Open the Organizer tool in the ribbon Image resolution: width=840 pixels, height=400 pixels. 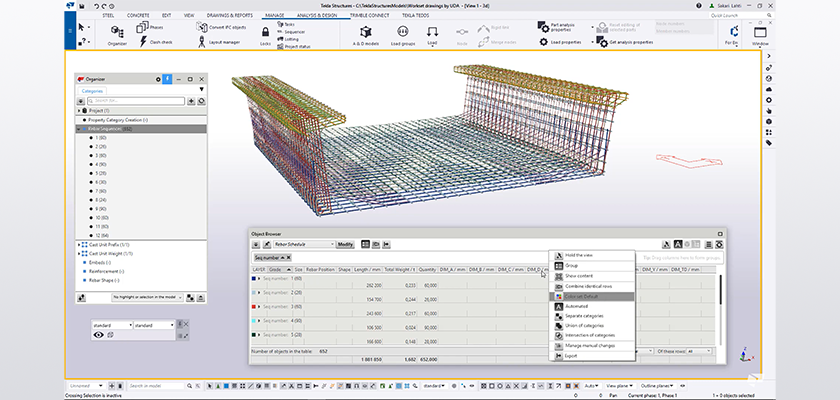117,36
